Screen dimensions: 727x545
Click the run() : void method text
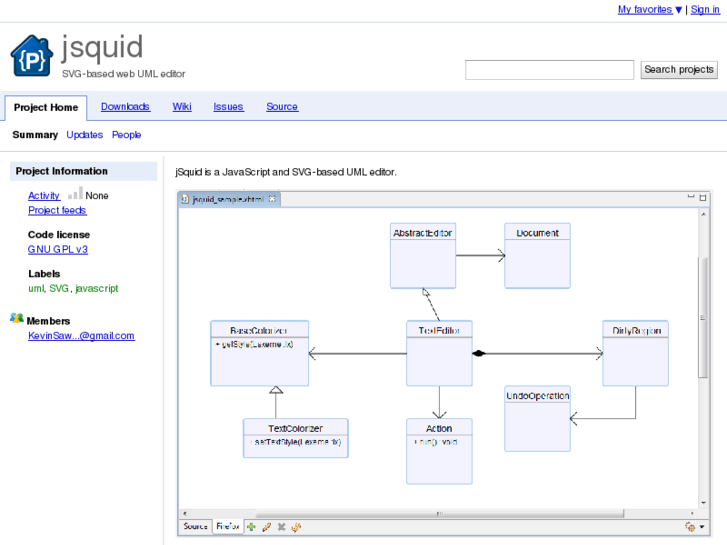point(436,442)
